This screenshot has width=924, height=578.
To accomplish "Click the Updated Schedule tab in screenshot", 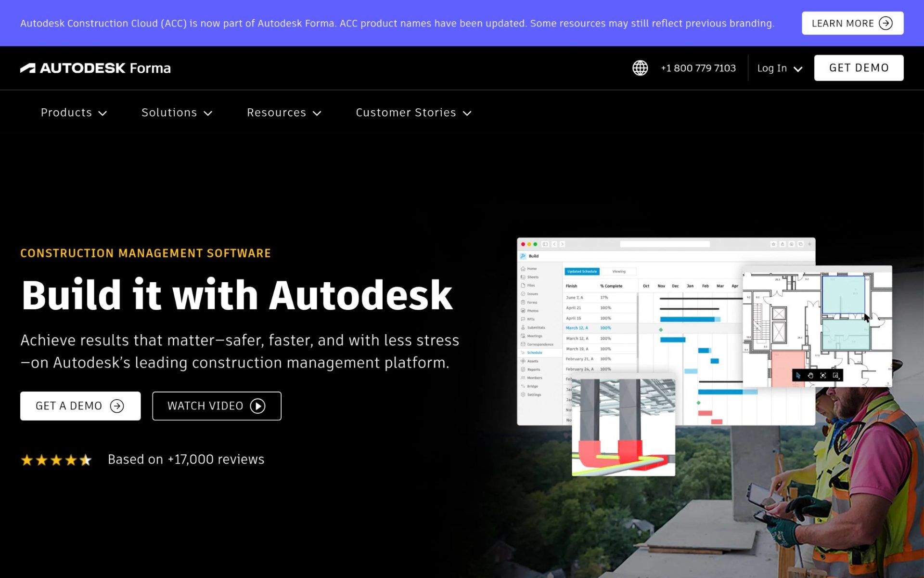I will (582, 272).
